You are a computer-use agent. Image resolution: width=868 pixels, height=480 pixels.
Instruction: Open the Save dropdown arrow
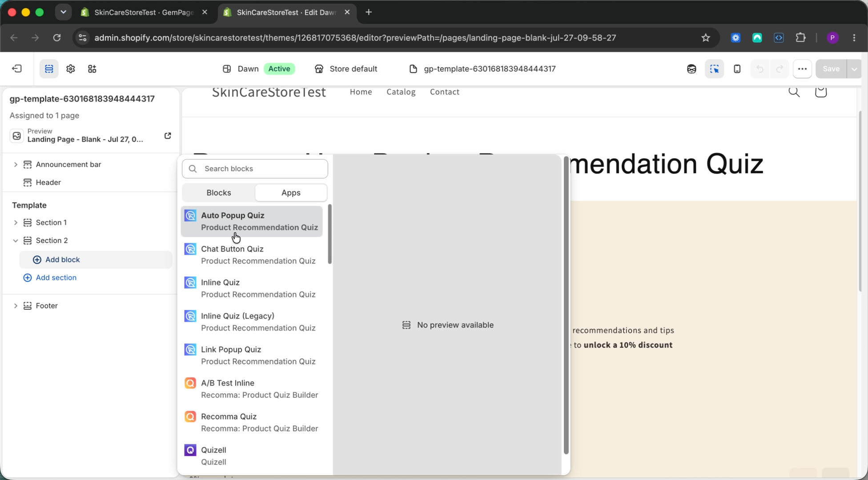pyautogui.click(x=854, y=69)
